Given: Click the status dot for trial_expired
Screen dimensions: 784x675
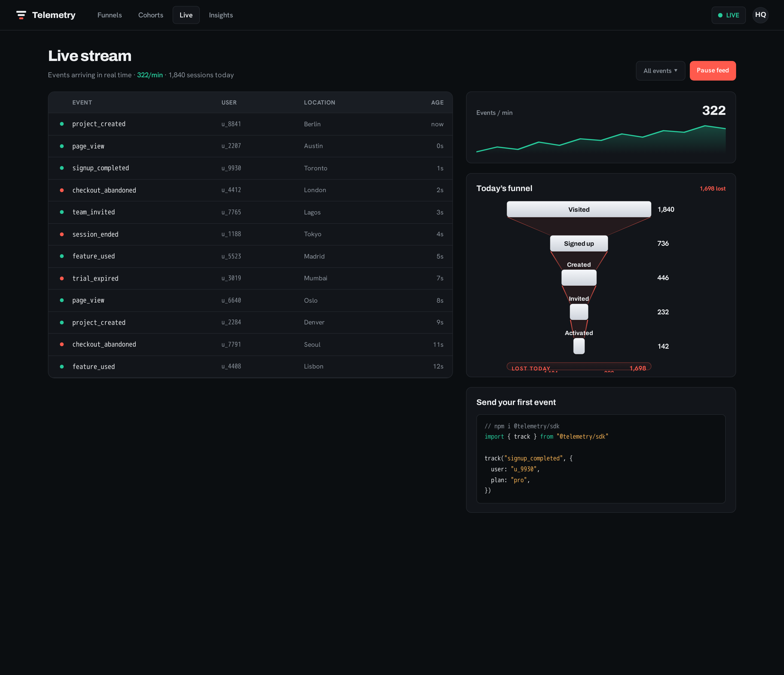Looking at the screenshot, I should click(62, 278).
